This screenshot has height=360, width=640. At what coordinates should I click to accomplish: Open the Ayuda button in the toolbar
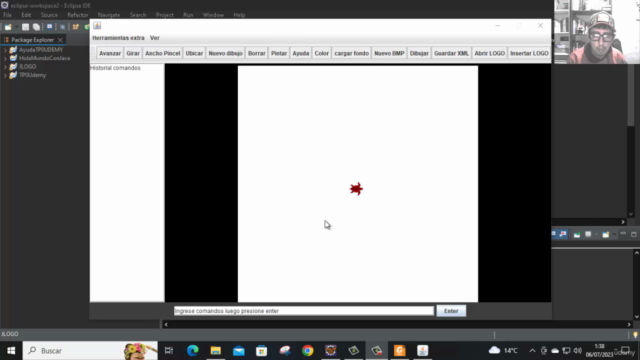[x=300, y=53]
